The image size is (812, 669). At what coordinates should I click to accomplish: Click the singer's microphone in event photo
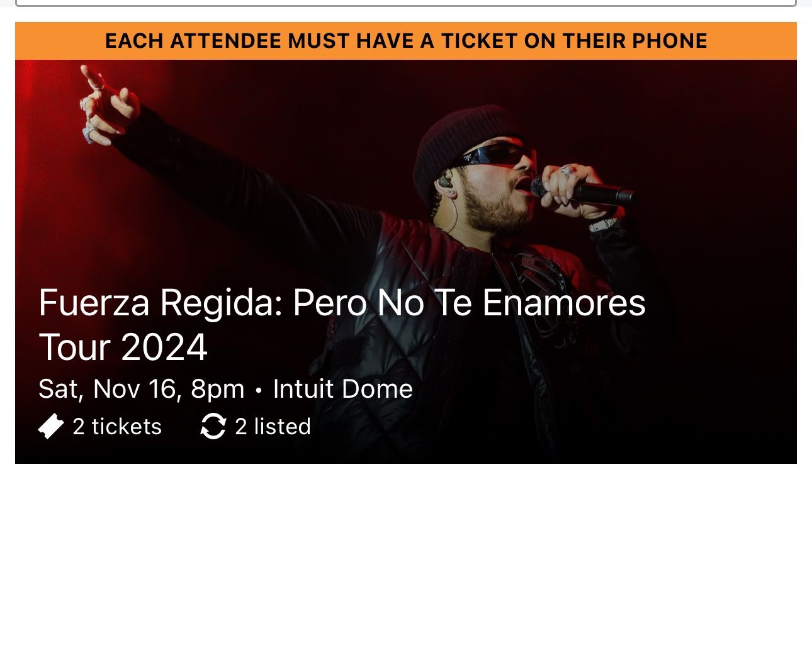click(x=581, y=191)
